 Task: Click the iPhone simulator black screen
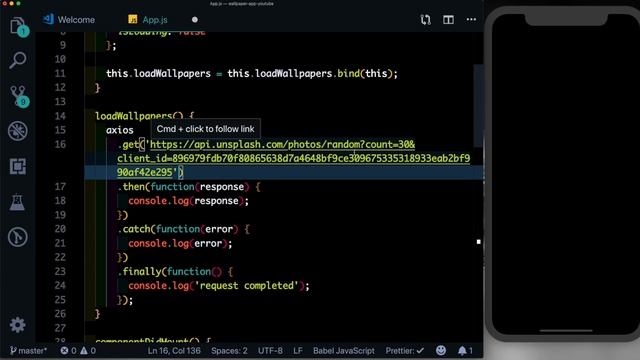(x=566, y=176)
